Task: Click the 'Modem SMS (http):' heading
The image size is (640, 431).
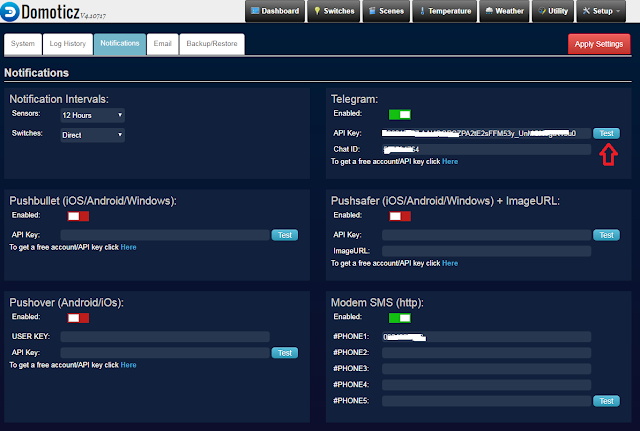Action: coord(377,302)
